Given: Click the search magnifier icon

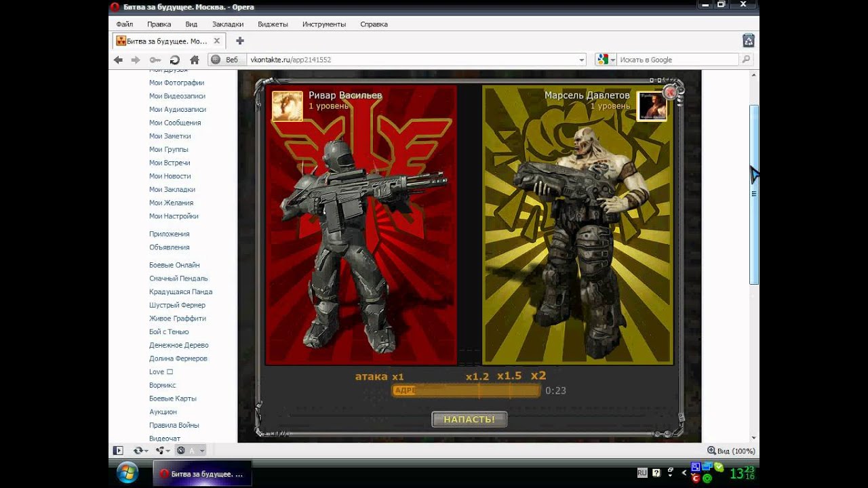Looking at the screenshot, I should [x=746, y=60].
